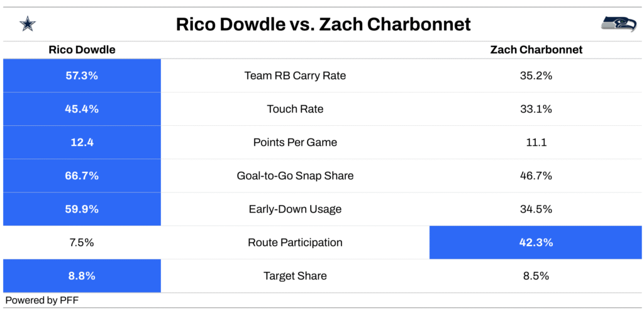644x314 pixels.
Task: Click the Dallas Cowboys star logo
Action: (28, 25)
